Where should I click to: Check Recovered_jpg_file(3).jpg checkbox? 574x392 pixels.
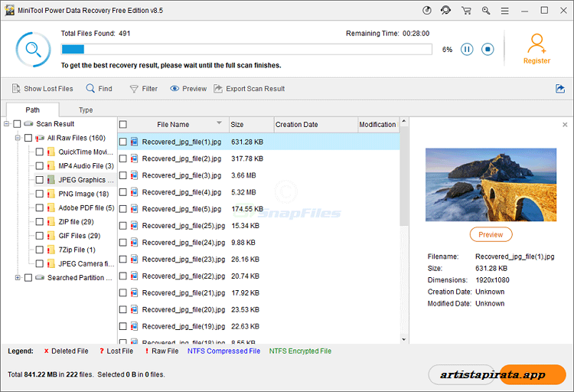123,175
